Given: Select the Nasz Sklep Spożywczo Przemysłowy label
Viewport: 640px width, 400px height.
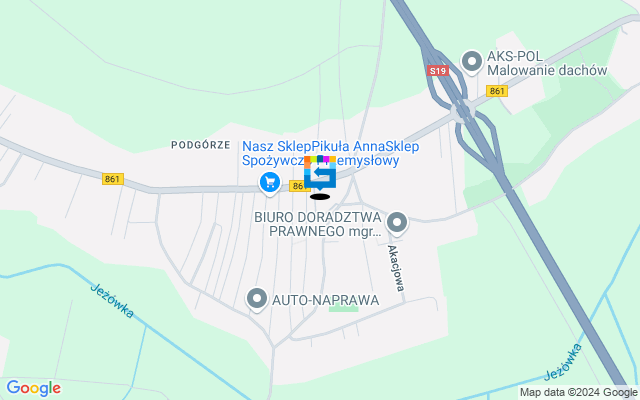Looking at the screenshot, I should 331,153.
